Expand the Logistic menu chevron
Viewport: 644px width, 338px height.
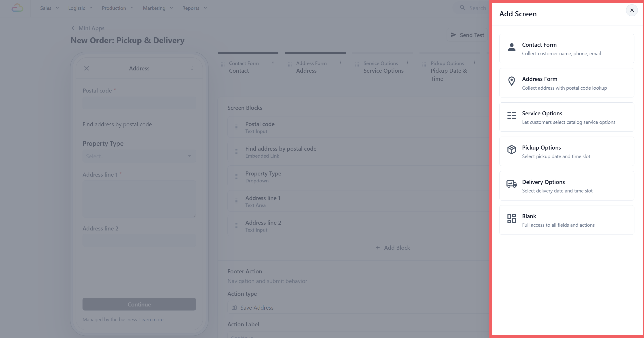coord(91,8)
